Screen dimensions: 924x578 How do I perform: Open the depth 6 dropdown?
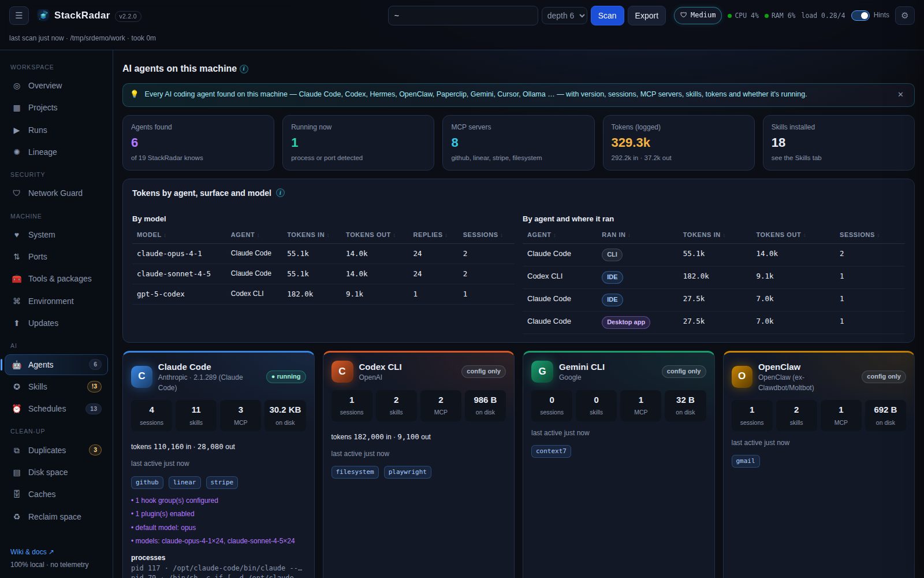click(564, 16)
